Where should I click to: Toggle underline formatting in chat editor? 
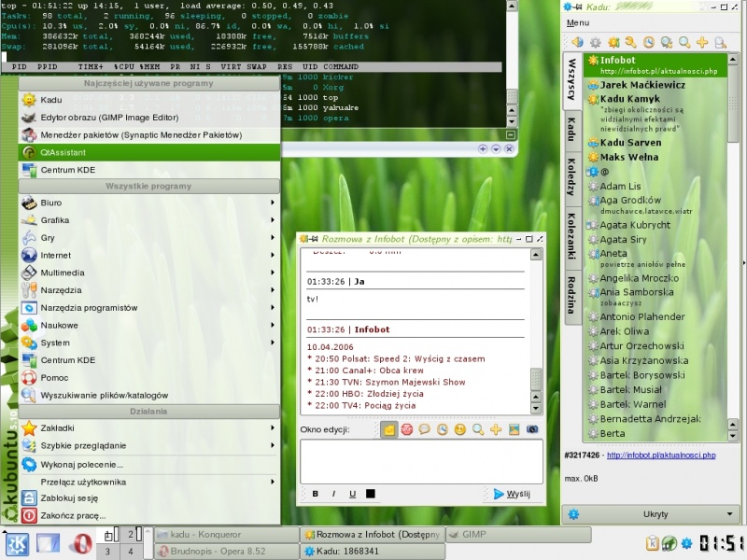[x=352, y=494]
